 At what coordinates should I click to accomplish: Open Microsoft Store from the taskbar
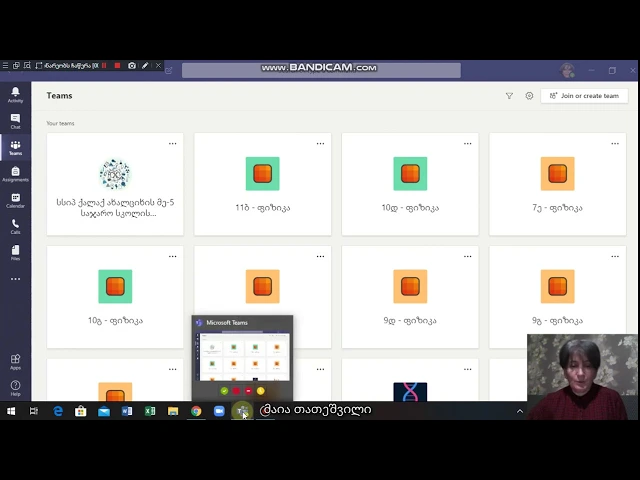(x=81, y=411)
